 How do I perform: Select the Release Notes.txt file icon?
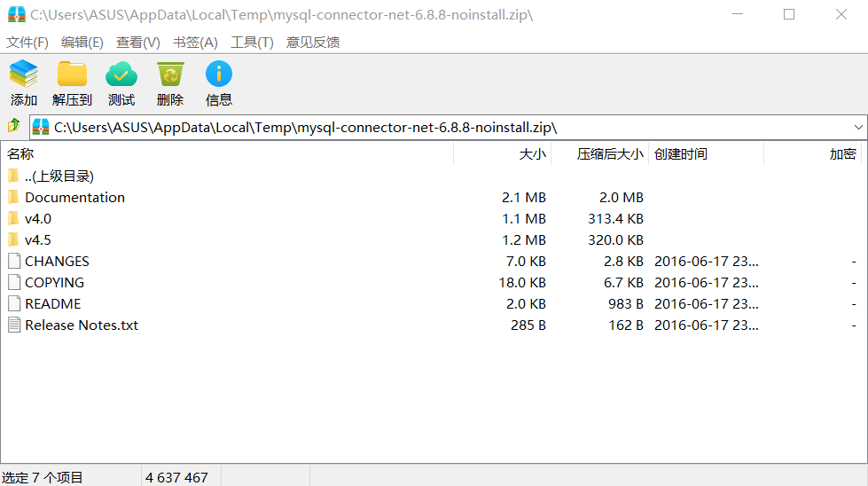coord(14,325)
